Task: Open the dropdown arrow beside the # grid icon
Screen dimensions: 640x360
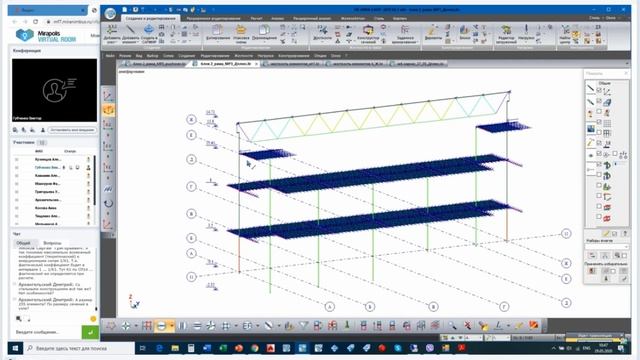Action: (236, 325)
